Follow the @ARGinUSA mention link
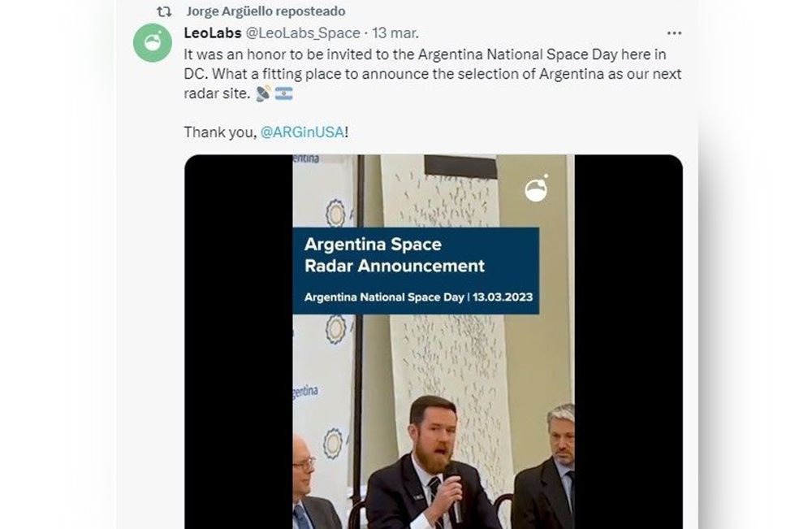This screenshot has height=529, width=812. (x=302, y=132)
